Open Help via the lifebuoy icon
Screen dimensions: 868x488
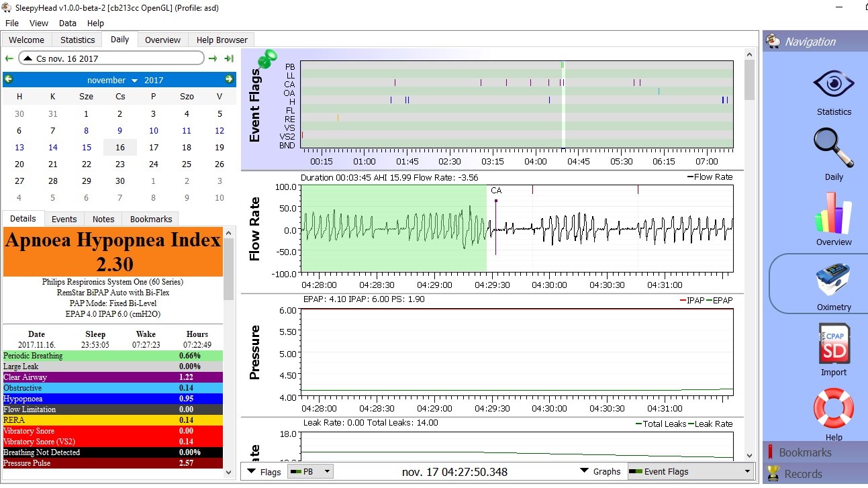pos(833,408)
